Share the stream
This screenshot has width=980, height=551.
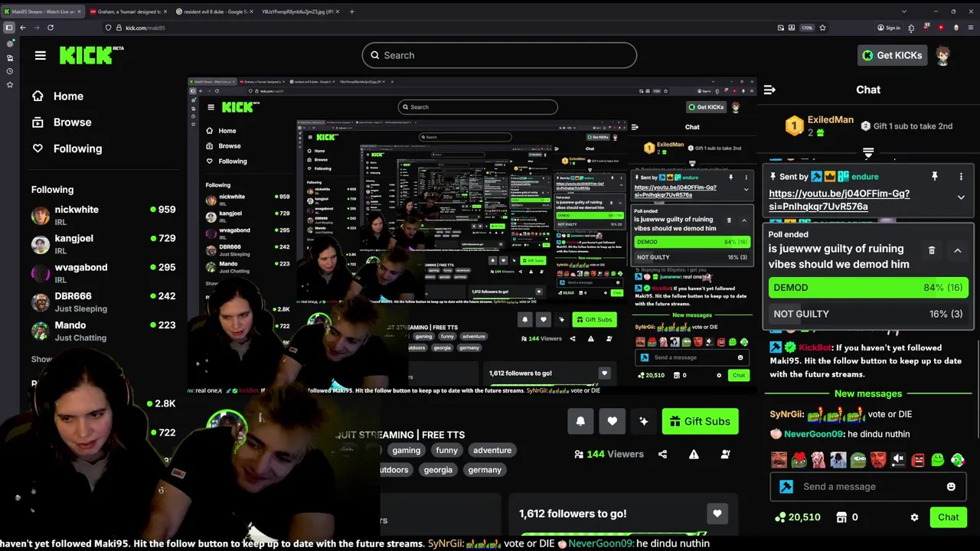click(x=662, y=454)
